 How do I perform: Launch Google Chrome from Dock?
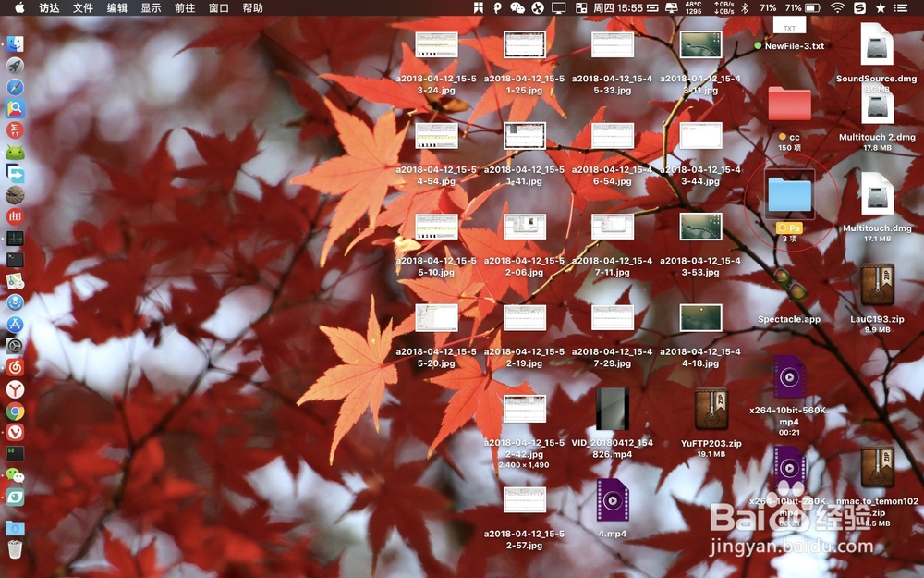click(16, 412)
